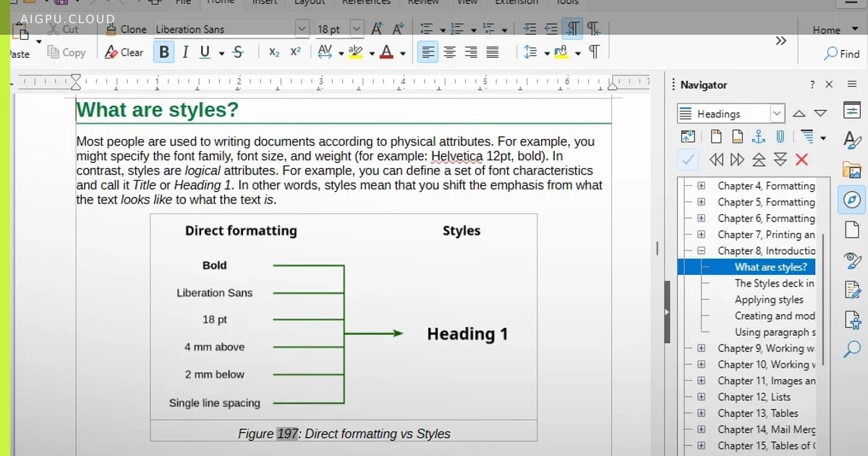Select 'Applying styles' in Navigator
The width and height of the screenshot is (868, 456).
769,300
